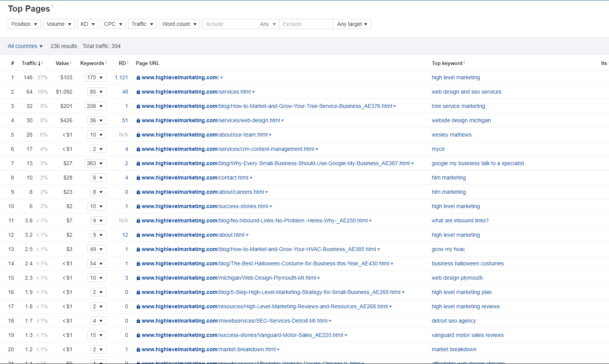Click the lock icon beside market-breakdown.html URL

(x=138, y=349)
